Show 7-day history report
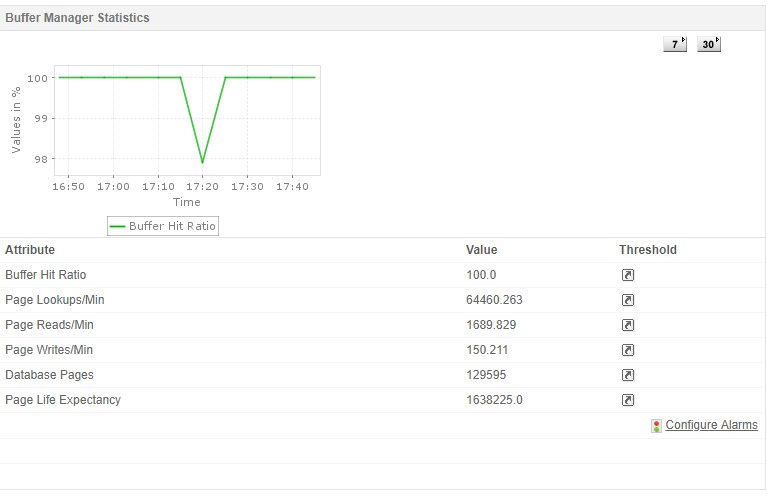 click(675, 44)
